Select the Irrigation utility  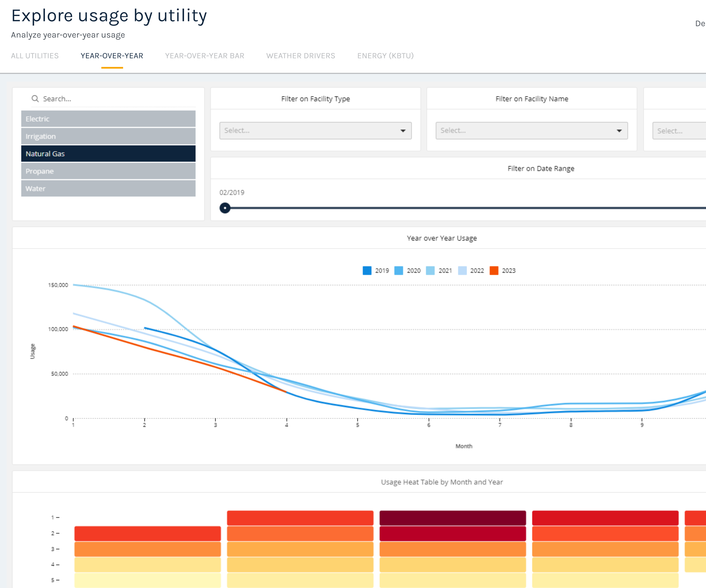108,136
